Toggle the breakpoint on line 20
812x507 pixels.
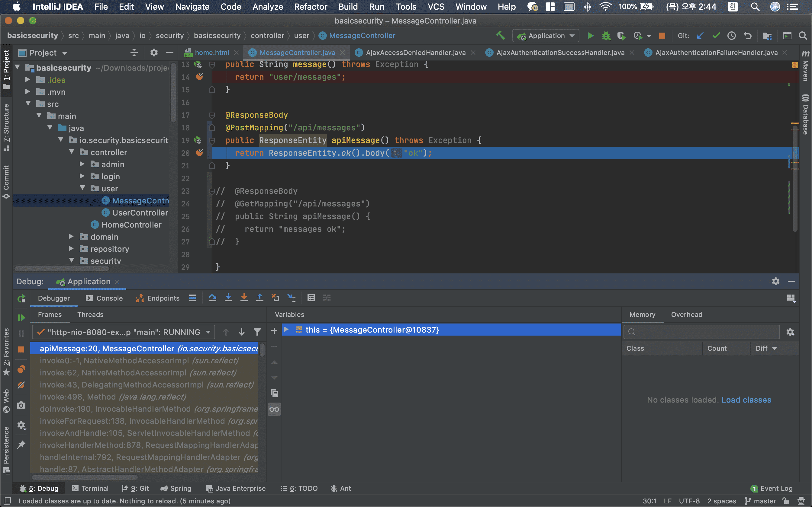coord(199,153)
